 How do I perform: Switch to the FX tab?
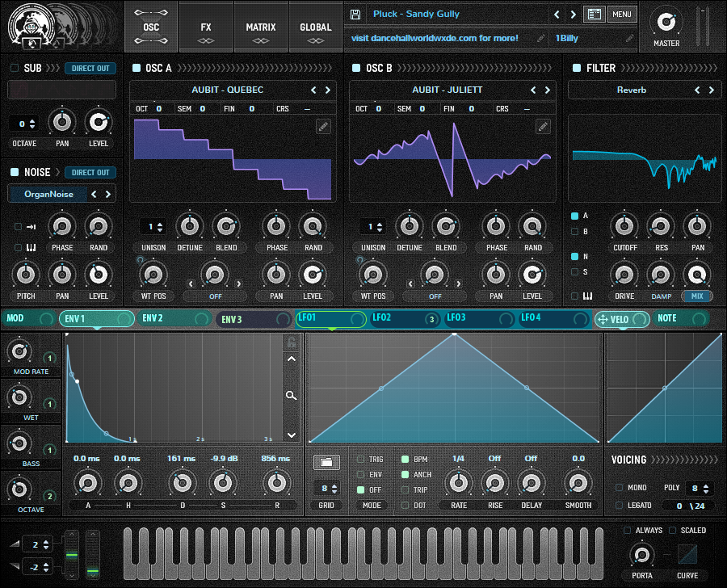[206, 27]
